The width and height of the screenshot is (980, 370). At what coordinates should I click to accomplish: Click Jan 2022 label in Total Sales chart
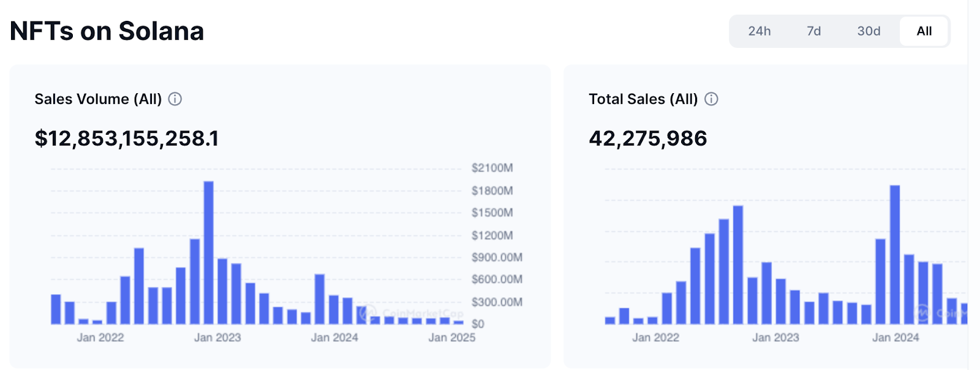pyautogui.click(x=656, y=338)
